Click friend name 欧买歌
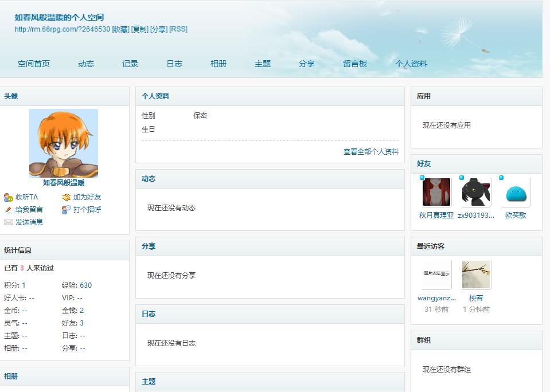The image size is (550, 392). coord(516,215)
